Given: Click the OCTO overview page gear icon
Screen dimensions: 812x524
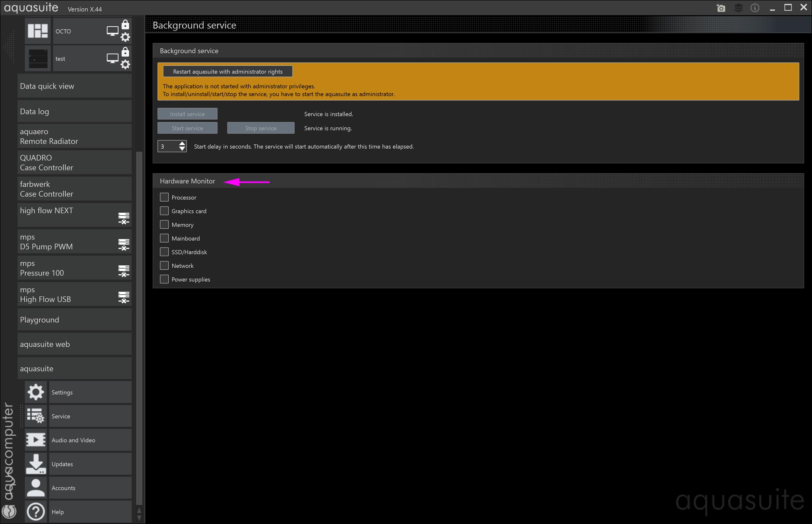Looking at the screenshot, I should pos(125,37).
